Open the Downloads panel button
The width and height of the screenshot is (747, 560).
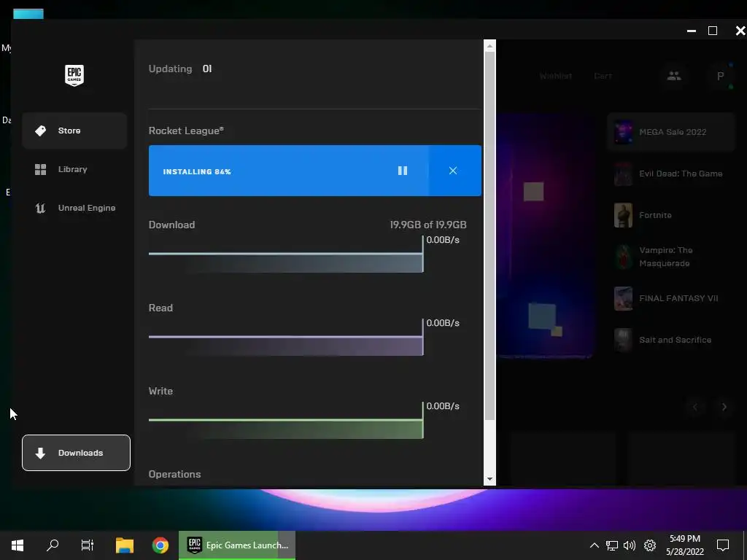tap(76, 453)
